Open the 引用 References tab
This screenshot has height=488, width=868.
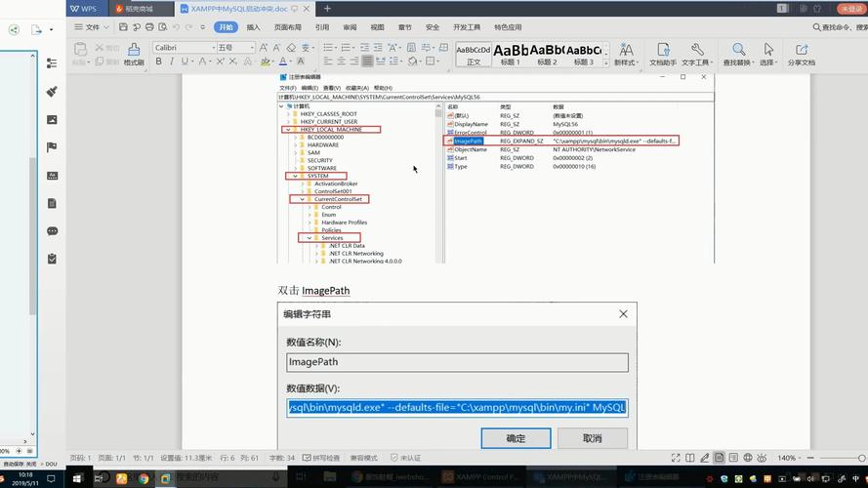(321, 27)
